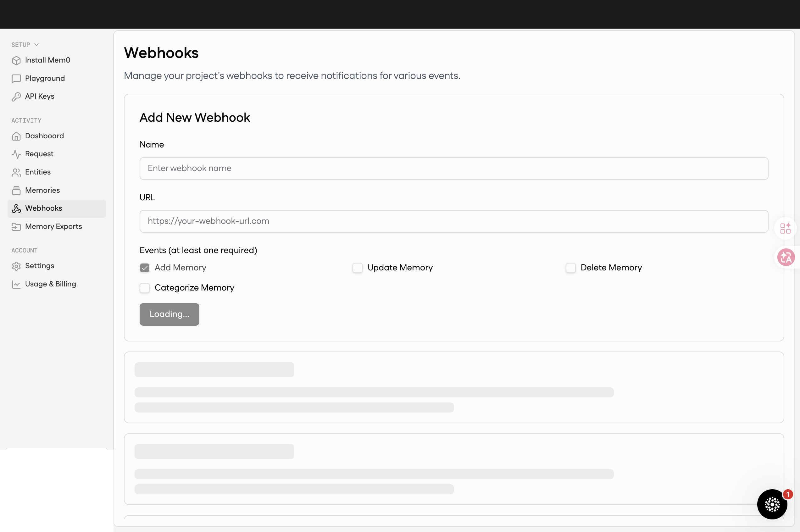Click the pink translate extension icon

[x=786, y=257]
